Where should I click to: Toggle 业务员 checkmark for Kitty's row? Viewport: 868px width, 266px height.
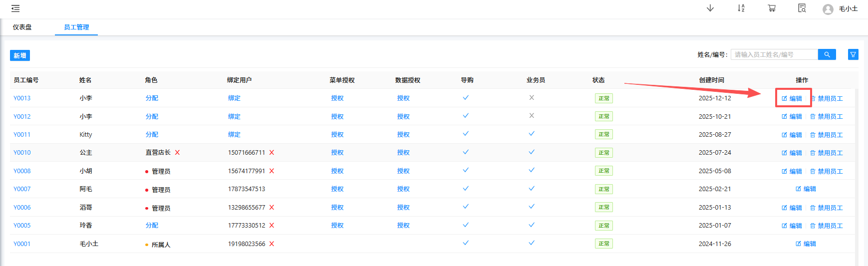(x=532, y=134)
